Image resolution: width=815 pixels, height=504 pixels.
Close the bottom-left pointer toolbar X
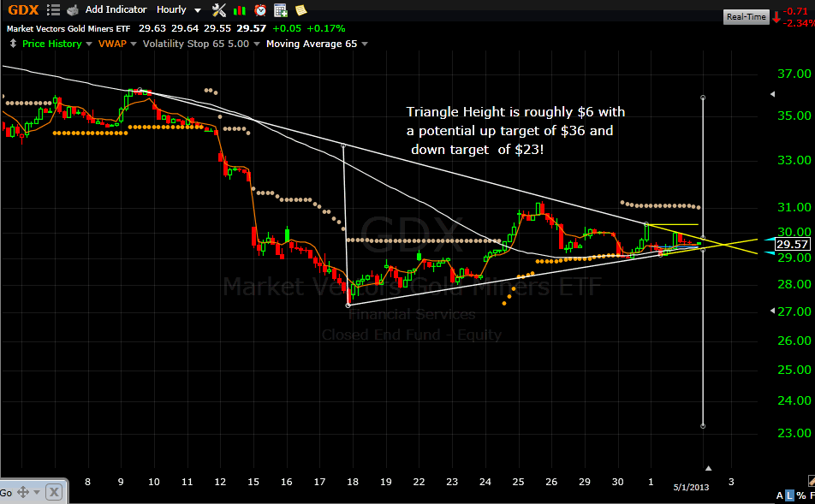54,492
